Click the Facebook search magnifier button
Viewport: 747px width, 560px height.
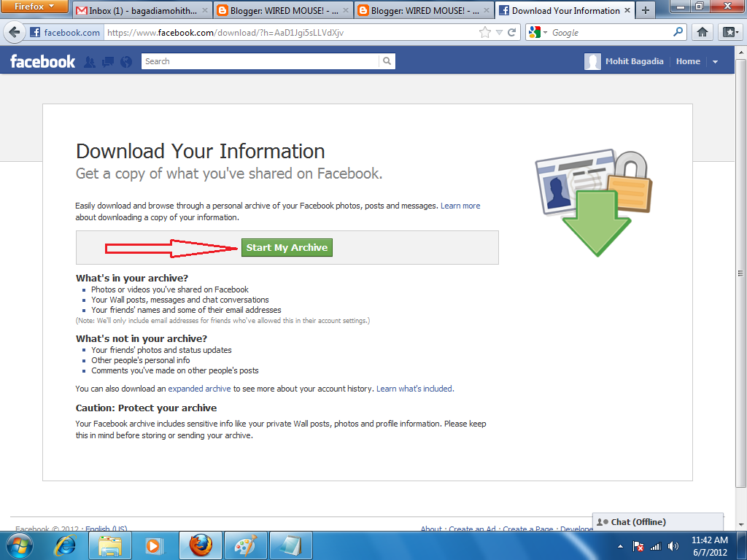pyautogui.click(x=387, y=61)
